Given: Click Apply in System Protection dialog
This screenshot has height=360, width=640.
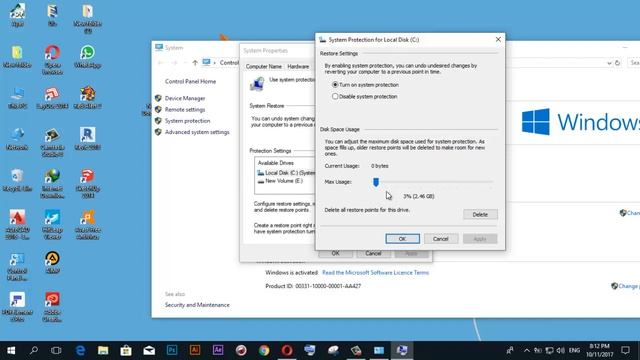Looking at the screenshot, I should pos(480,239).
